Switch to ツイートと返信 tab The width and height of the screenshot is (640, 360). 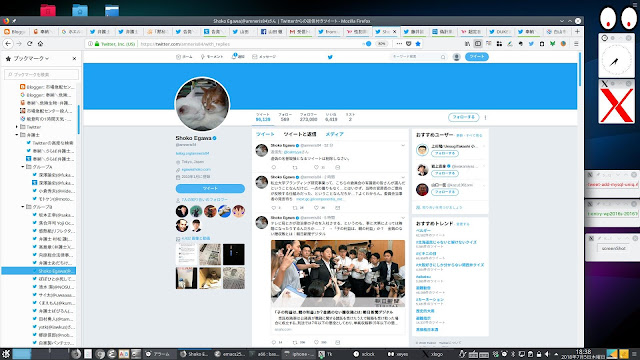tap(300, 134)
